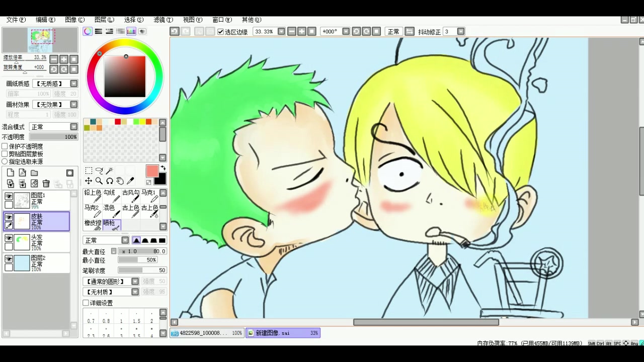Open the 图像 menu

74,20
